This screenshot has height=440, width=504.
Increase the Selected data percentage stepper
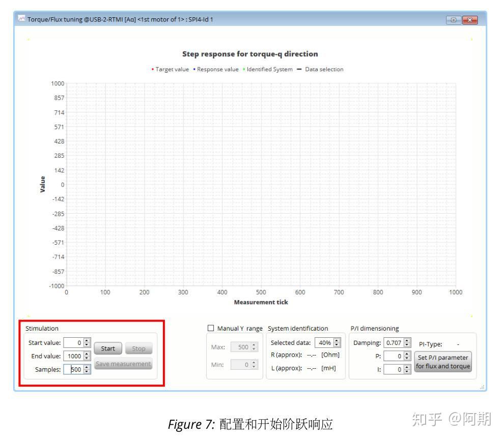[336, 341]
